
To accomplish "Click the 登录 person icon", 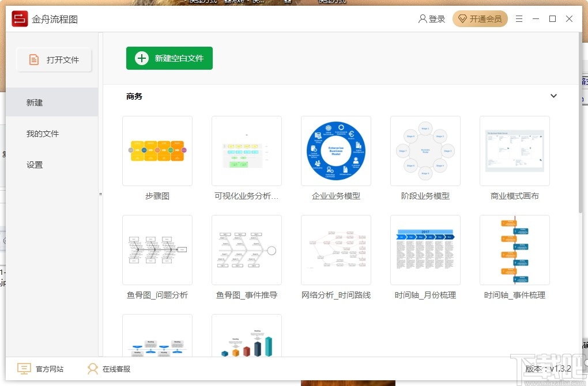I will click(x=423, y=18).
